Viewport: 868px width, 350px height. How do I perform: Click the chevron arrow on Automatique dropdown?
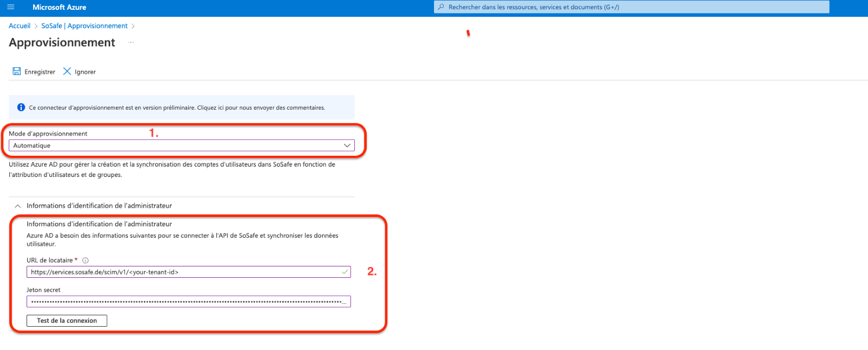point(347,145)
